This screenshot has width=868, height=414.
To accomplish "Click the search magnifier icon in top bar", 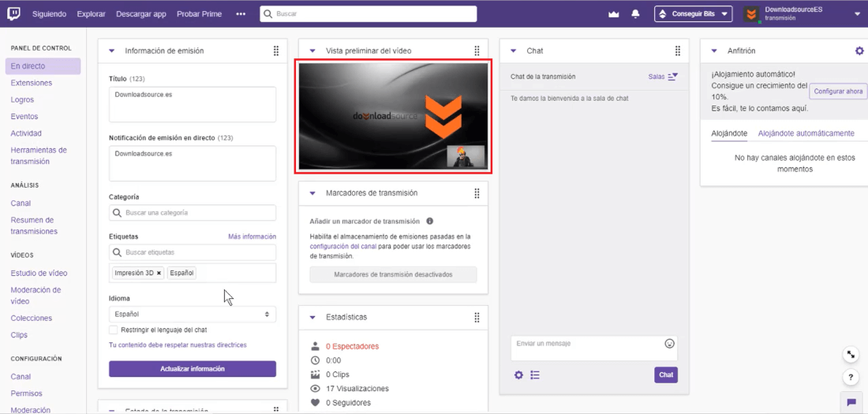I will pyautogui.click(x=268, y=14).
